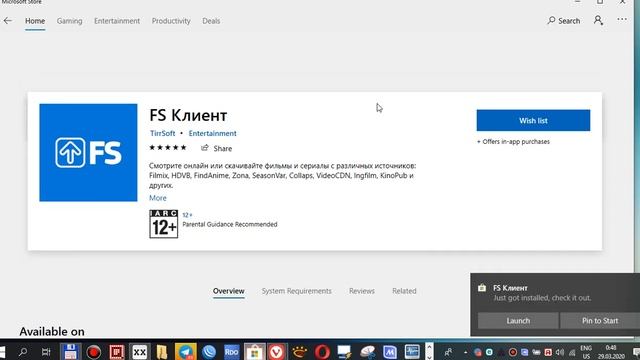This screenshot has height=360, width=640.
Task: Select the Overview tab
Action: point(229,291)
